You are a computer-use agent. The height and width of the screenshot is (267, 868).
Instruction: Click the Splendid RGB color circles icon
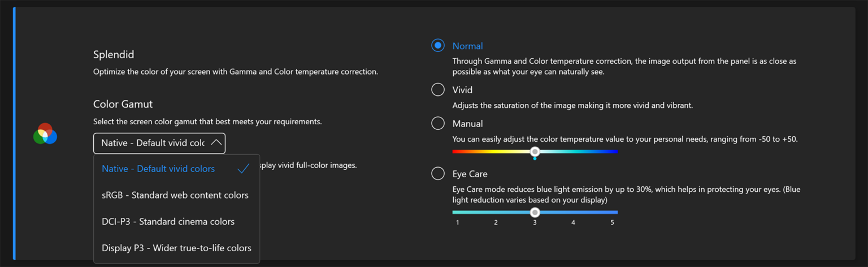tap(45, 134)
